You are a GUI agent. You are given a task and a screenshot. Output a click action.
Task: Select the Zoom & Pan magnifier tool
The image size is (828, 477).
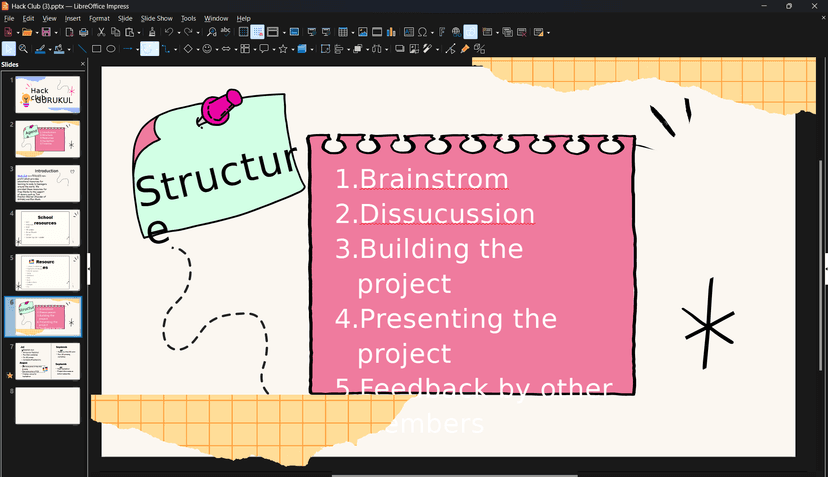[23, 48]
